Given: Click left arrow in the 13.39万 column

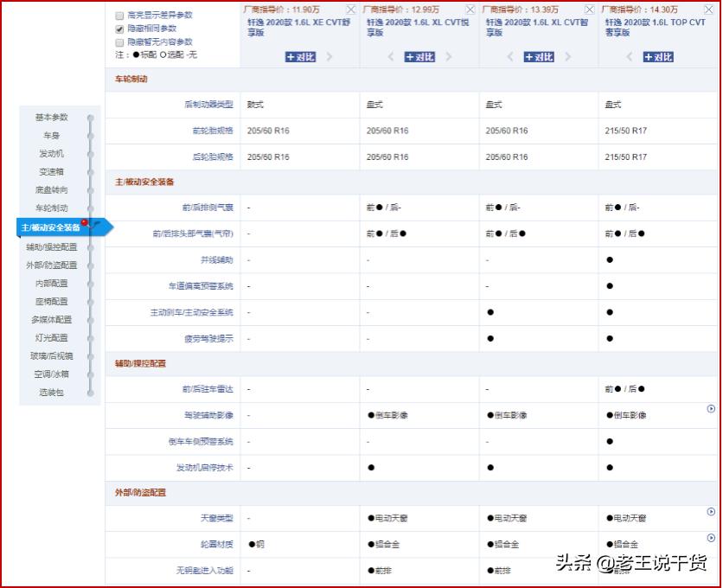Looking at the screenshot, I should pos(509,57).
